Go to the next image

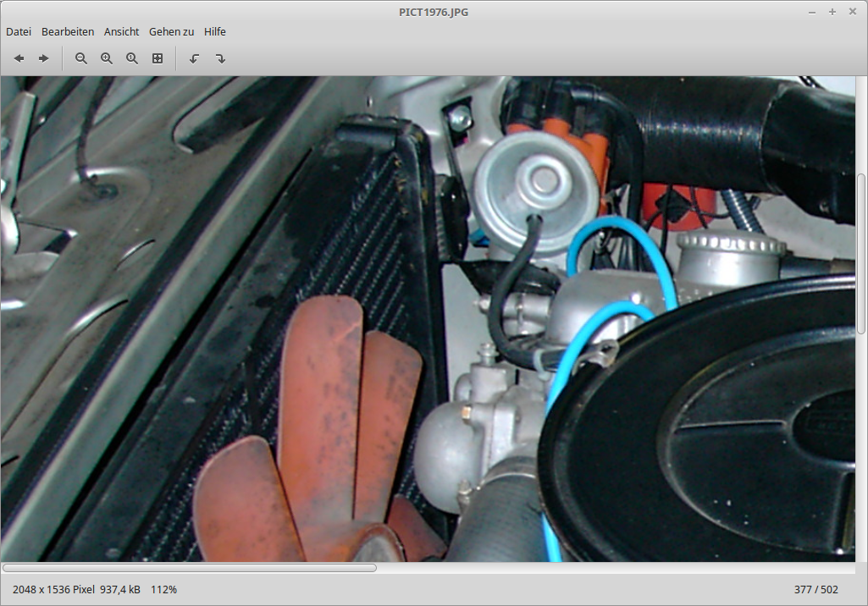click(x=44, y=58)
